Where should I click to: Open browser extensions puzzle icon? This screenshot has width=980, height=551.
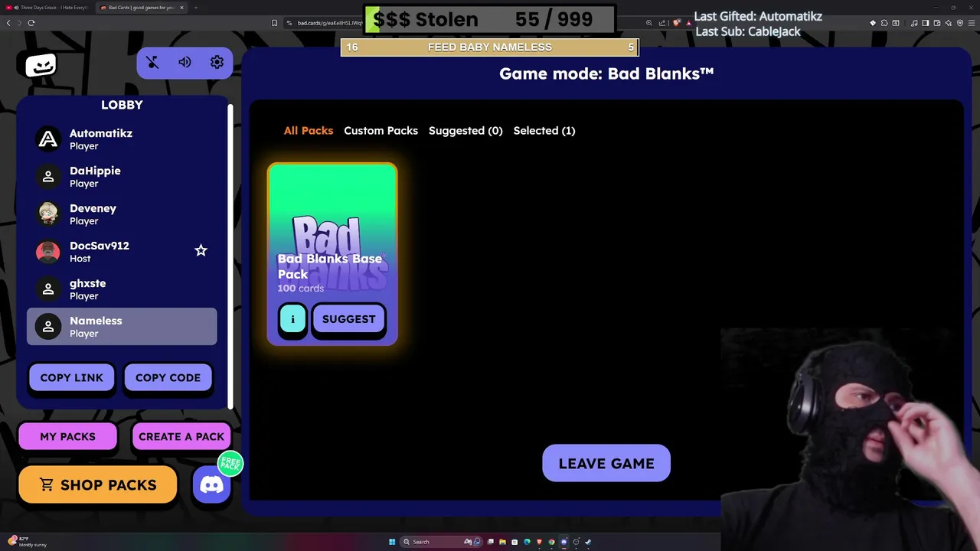click(884, 23)
